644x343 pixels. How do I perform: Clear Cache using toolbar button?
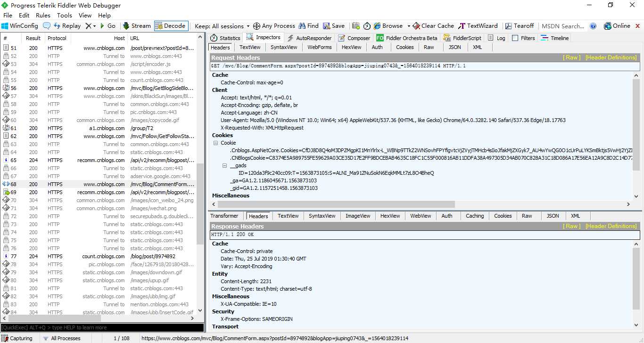[x=433, y=26]
